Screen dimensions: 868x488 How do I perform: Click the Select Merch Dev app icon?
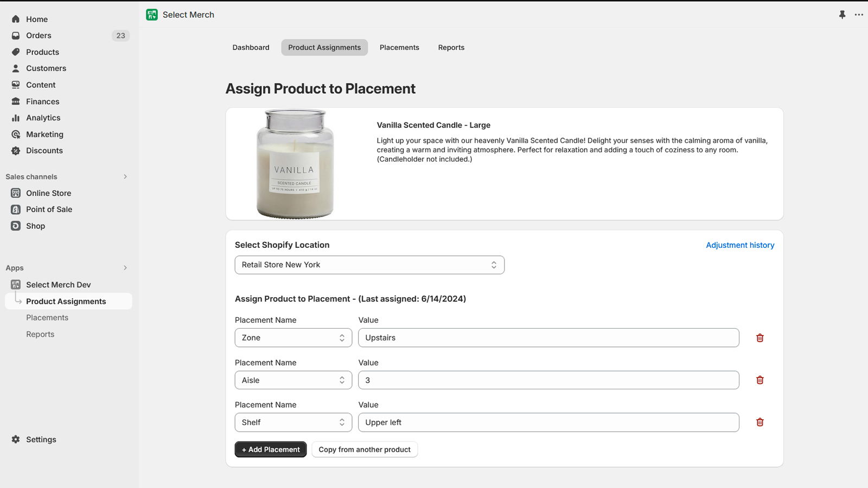[x=16, y=285]
